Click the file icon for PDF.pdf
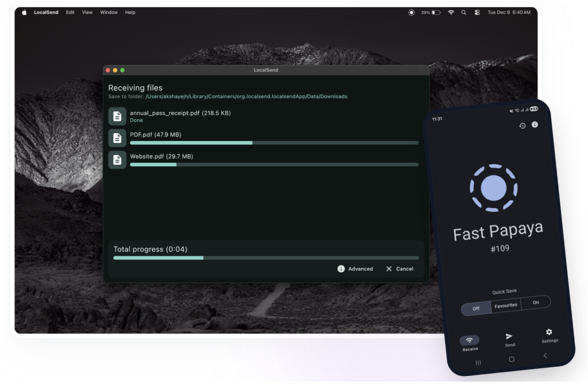The width and height of the screenshot is (588, 385). [x=117, y=138]
